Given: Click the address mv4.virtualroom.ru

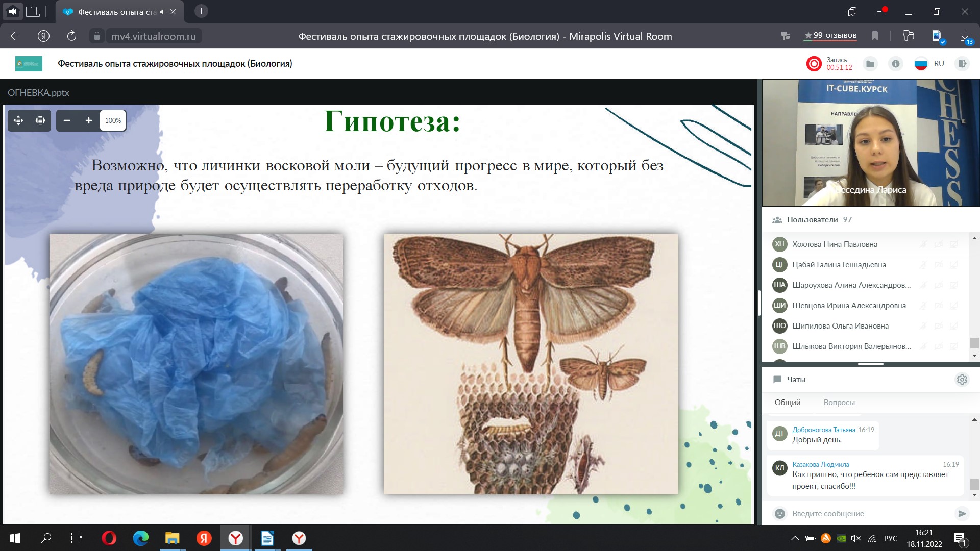Looking at the screenshot, I should 154,36.
